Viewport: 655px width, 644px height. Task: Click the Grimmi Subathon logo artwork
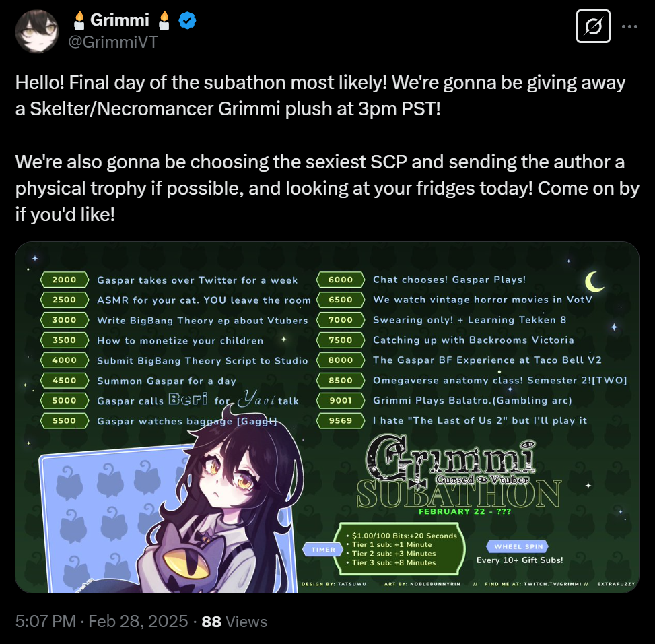tap(458, 471)
